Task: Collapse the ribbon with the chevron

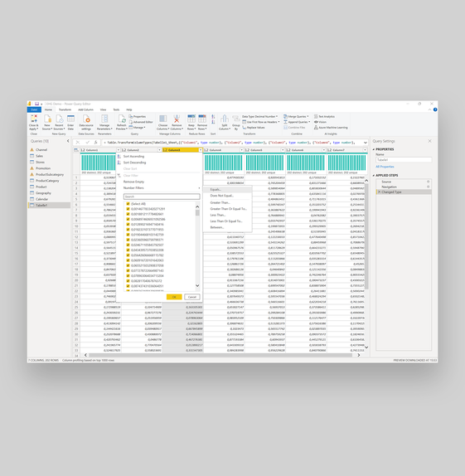Action: pos(430,109)
